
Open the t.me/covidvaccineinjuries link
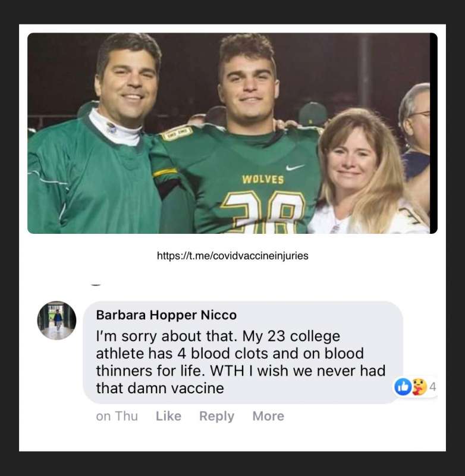click(232, 256)
